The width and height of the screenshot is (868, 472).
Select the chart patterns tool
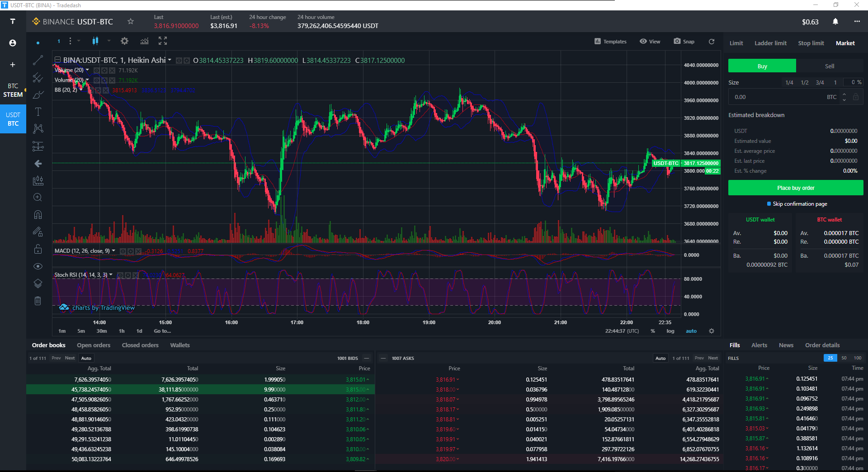click(x=38, y=129)
